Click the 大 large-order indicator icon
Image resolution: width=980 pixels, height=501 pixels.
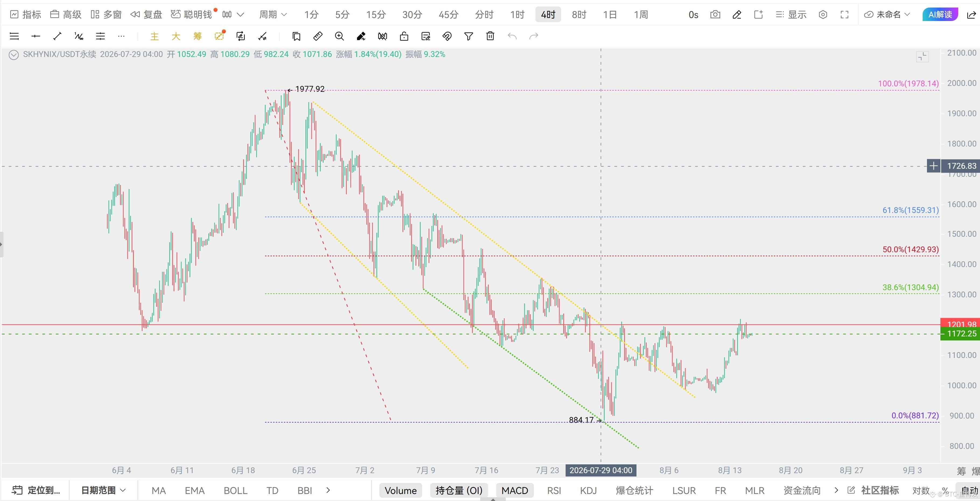[176, 36]
